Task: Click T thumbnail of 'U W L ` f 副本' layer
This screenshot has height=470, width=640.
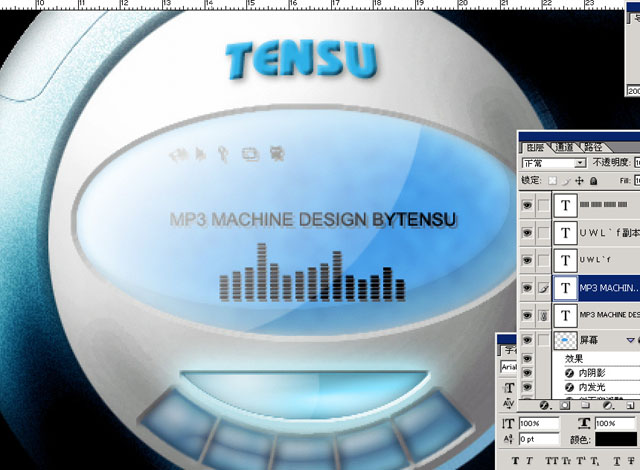Action: pyautogui.click(x=565, y=233)
